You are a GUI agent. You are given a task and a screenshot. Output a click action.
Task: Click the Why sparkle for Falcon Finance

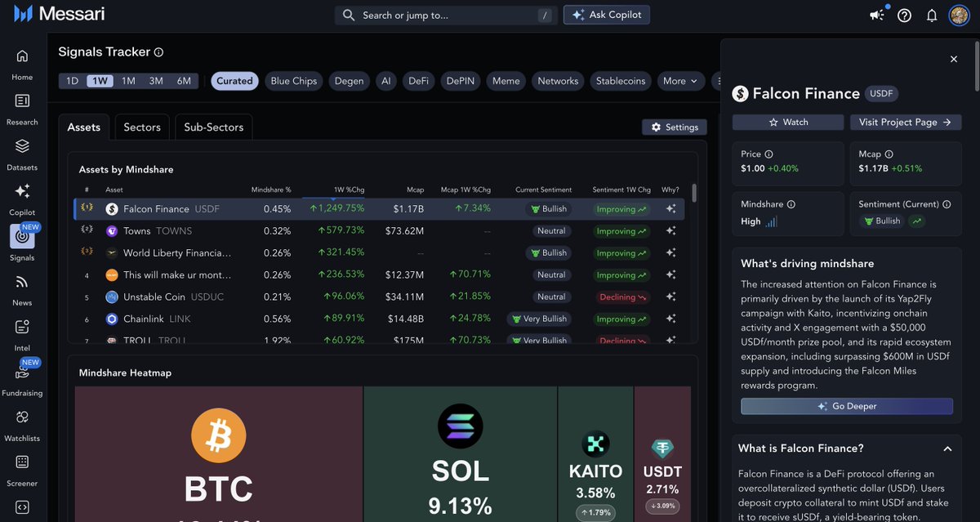(x=671, y=209)
